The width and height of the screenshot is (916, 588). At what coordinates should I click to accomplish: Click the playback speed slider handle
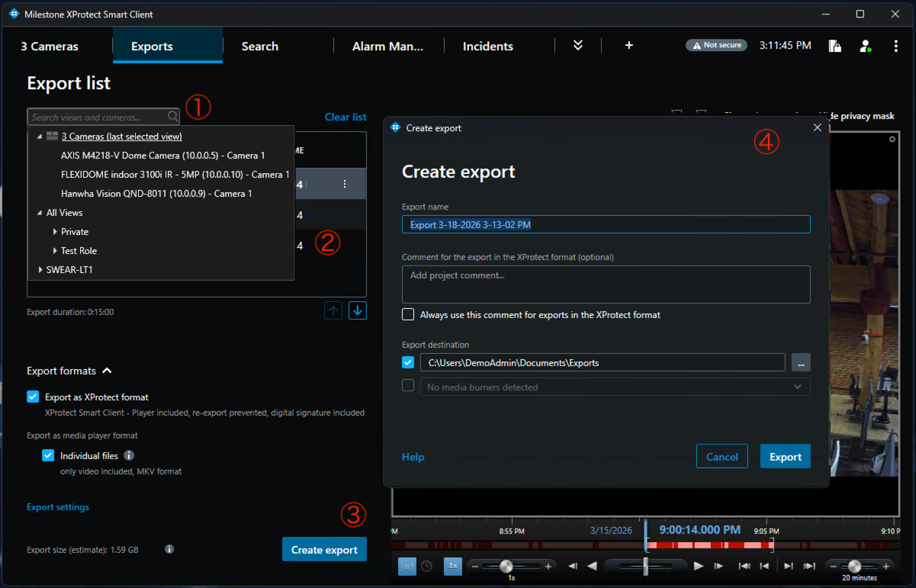(506, 566)
